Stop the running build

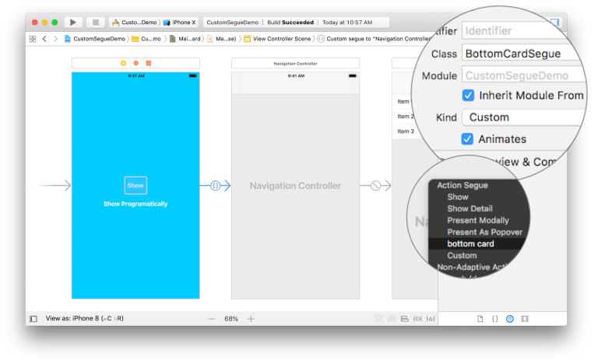coord(96,23)
